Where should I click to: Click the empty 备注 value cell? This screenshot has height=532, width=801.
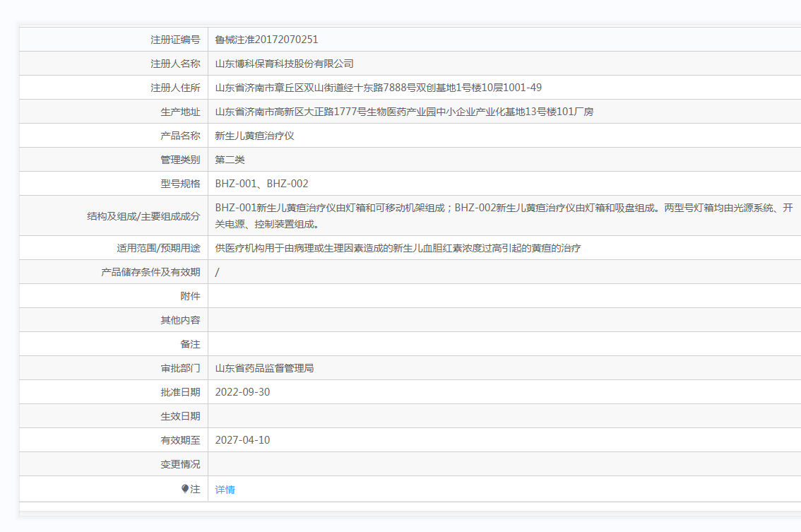pos(494,344)
